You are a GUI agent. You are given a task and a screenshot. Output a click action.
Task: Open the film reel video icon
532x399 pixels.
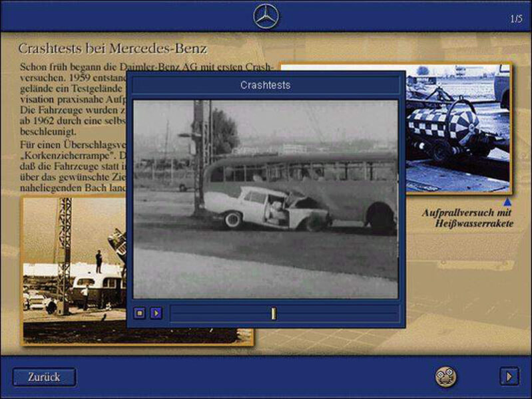[445, 376]
